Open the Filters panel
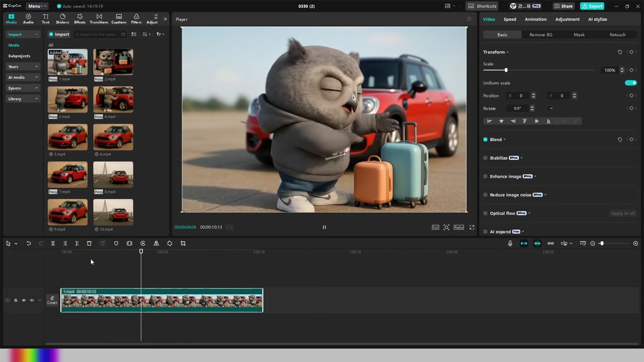 (x=136, y=19)
